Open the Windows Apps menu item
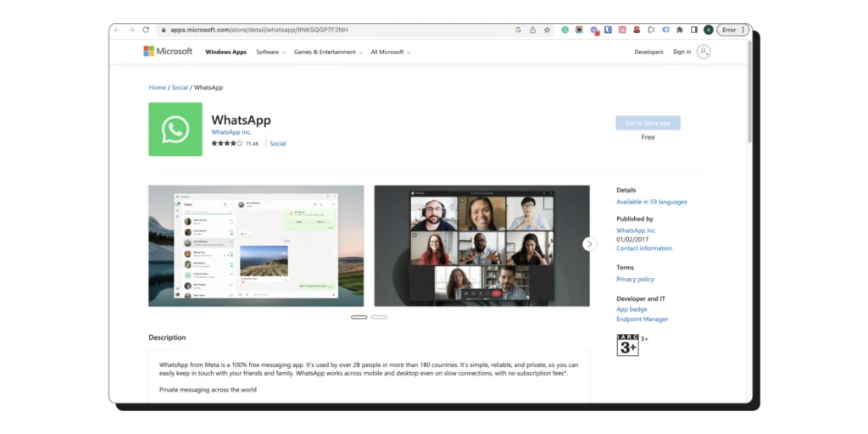The image size is (868, 434). 225,53
